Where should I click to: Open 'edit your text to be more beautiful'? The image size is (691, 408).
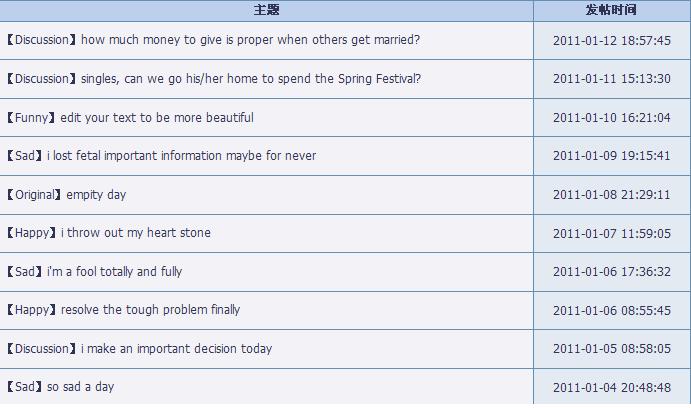(157, 117)
